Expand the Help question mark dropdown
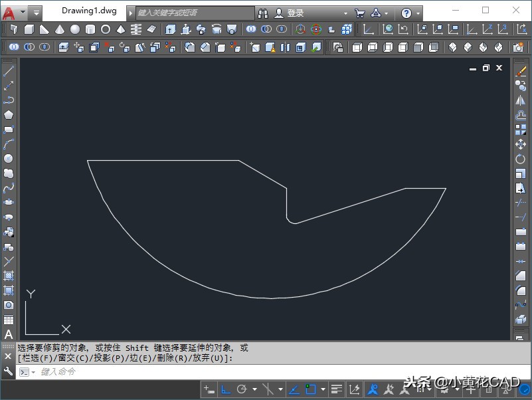 coord(418,13)
